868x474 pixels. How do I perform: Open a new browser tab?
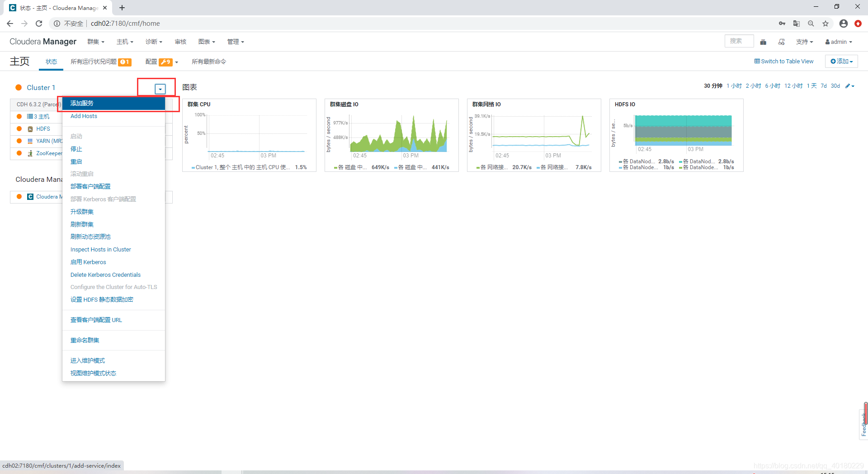(122, 8)
